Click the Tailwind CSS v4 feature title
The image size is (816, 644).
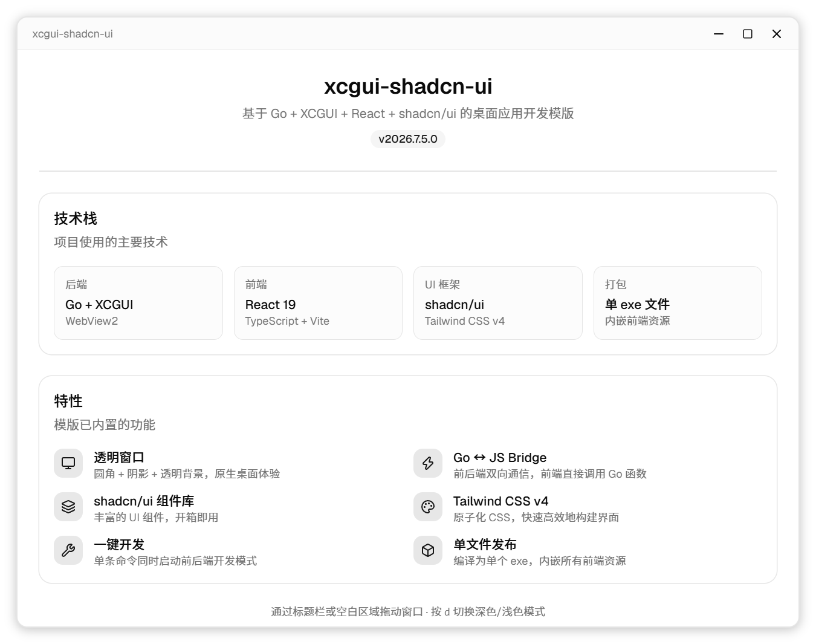click(x=501, y=501)
